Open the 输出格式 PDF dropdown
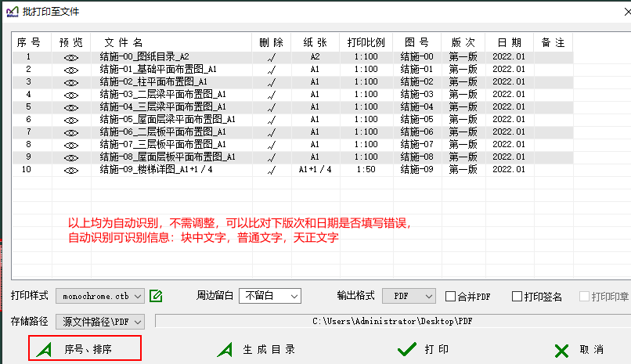The image size is (631, 364). point(408,296)
